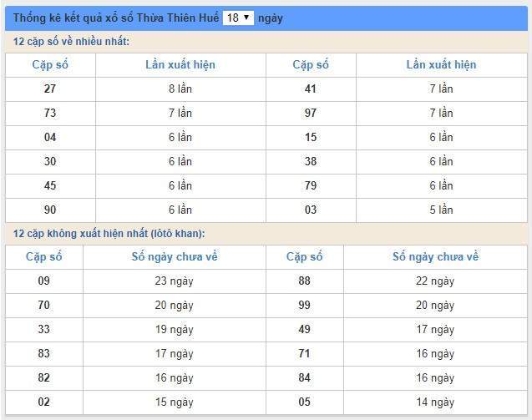Image resolution: width=532 pixels, height=420 pixels.
Task: Select pair number 15
Action: [x=311, y=138]
